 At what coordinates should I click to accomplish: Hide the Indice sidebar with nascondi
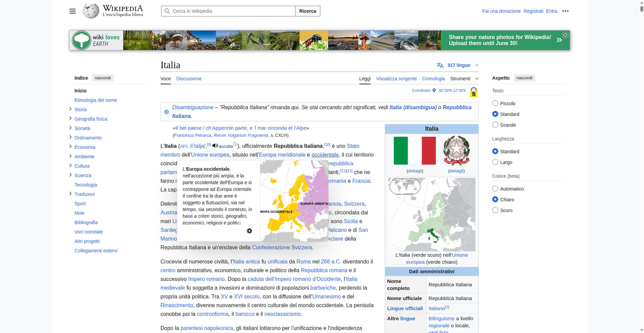click(103, 78)
